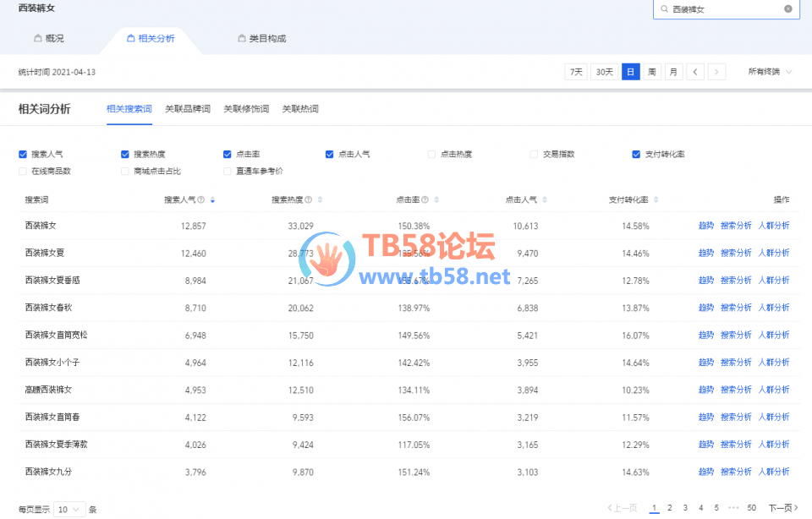812x519 pixels.
Task: Open 趋势 for the 高腰西装裤女 row
Action: [x=705, y=390]
